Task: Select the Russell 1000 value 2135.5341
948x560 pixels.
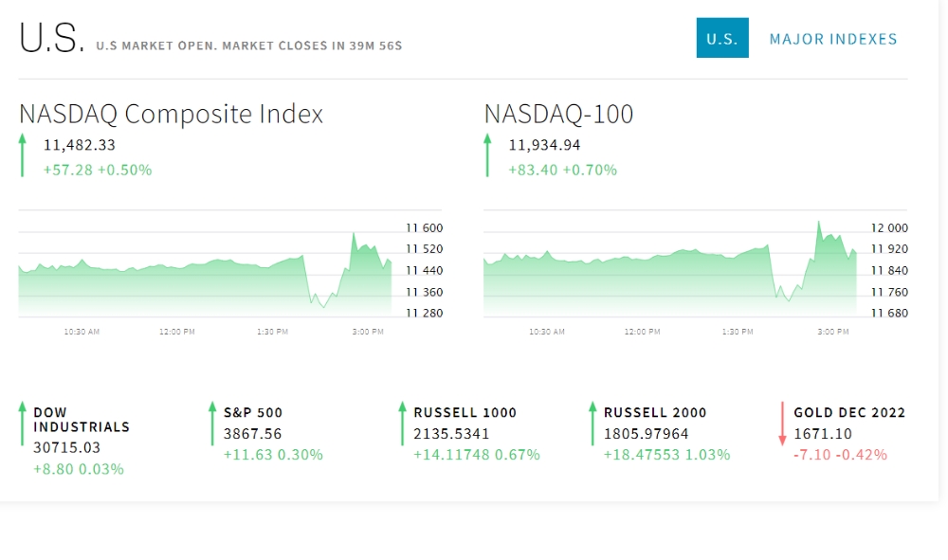Action: 451,434
